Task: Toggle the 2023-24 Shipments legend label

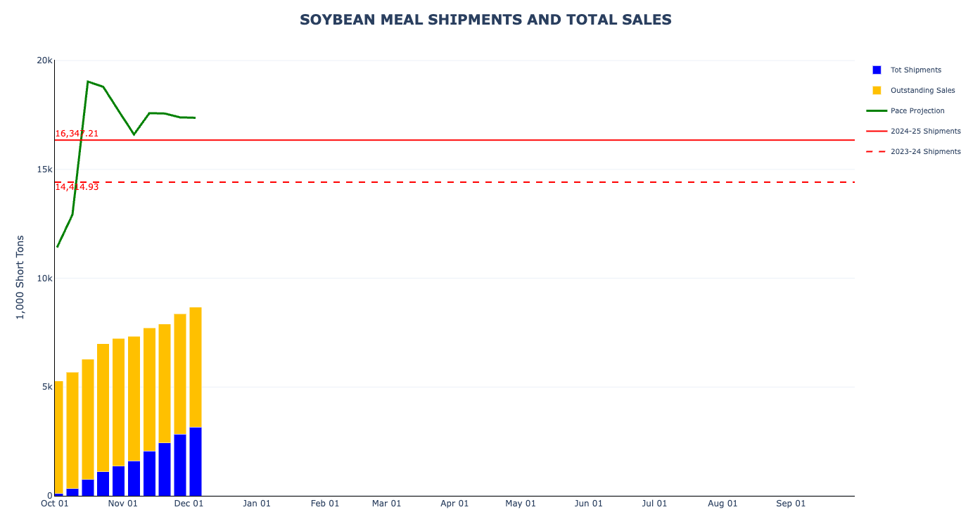Action: tap(925, 152)
